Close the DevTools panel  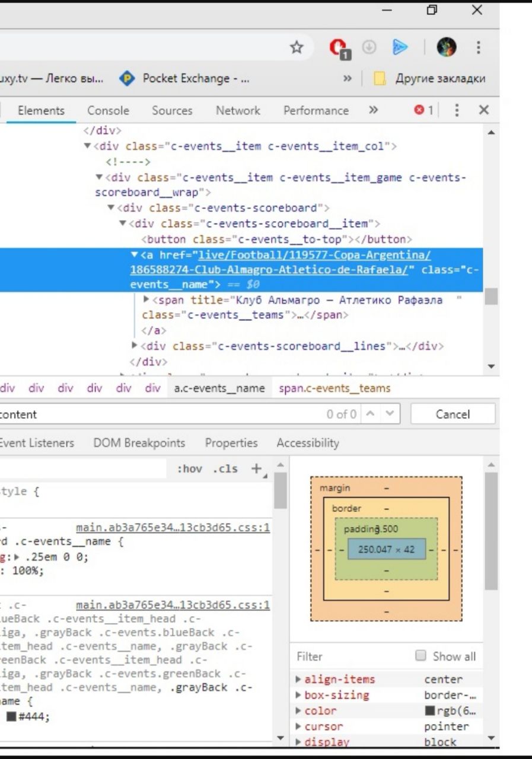pos(484,110)
